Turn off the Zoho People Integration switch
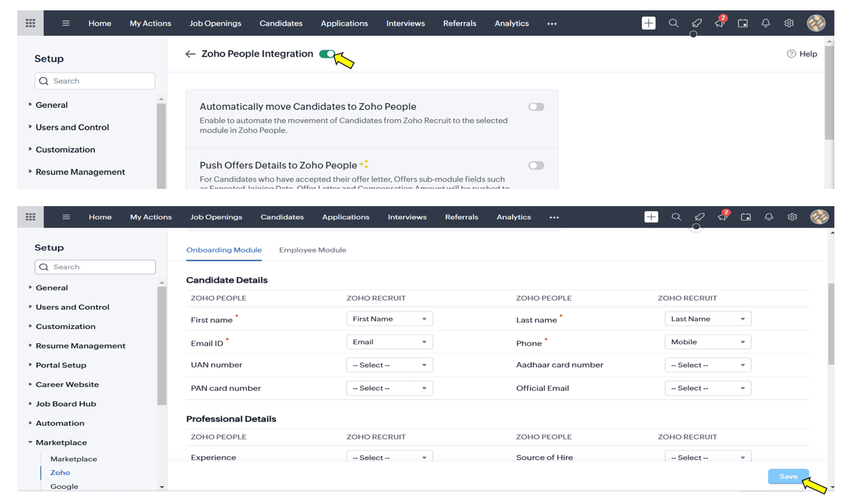Viewport: 853px width, 504px height. click(327, 54)
